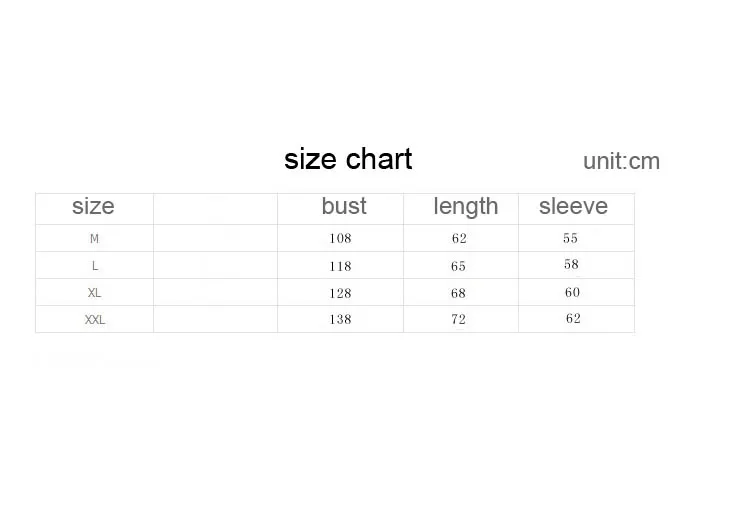
Task: Click the XL size row label
Action: pyautogui.click(x=94, y=293)
